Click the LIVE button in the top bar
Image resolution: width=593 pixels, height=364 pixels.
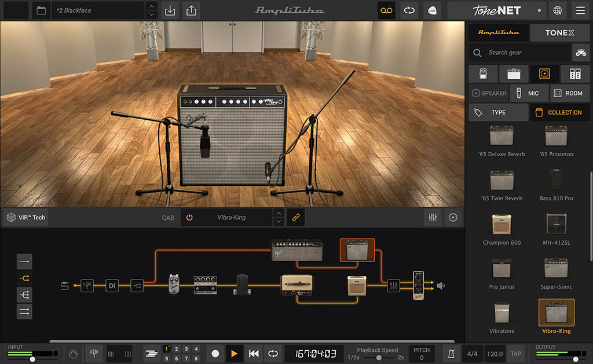432,10
